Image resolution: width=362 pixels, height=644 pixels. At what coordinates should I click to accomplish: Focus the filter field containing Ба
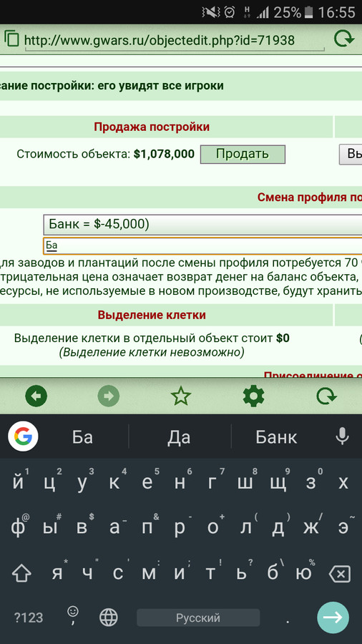coord(202,245)
